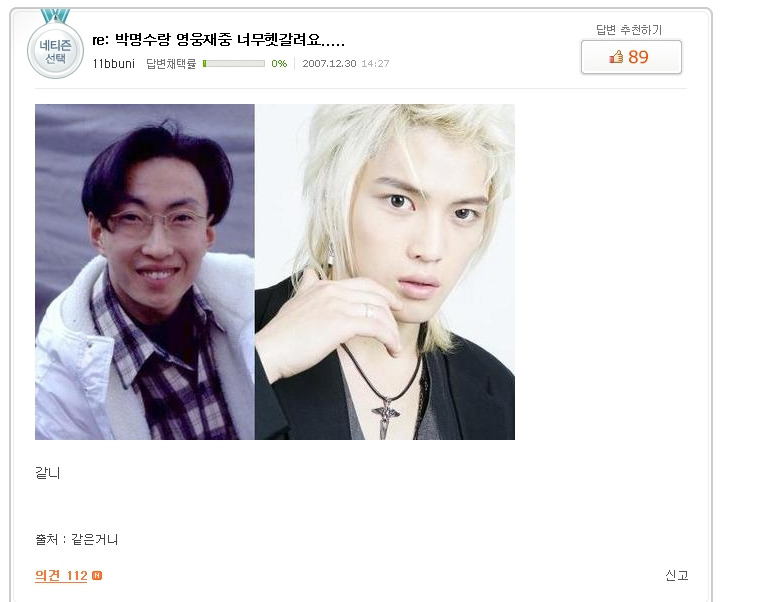The image size is (759, 602).
Task: Open the left photo with glasses
Action: [x=145, y=272]
